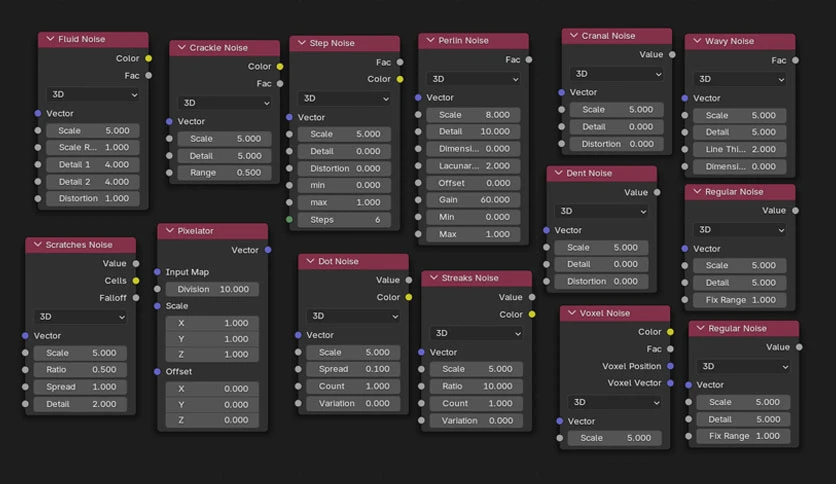
Task: Collapse the Pixelator node
Action: pyautogui.click(x=170, y=230)
